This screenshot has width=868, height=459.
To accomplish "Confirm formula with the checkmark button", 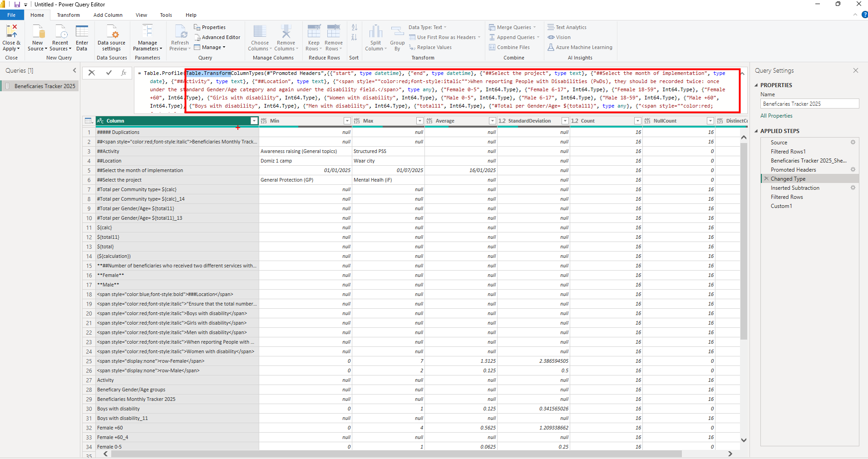I will click(x=109, y=73).
